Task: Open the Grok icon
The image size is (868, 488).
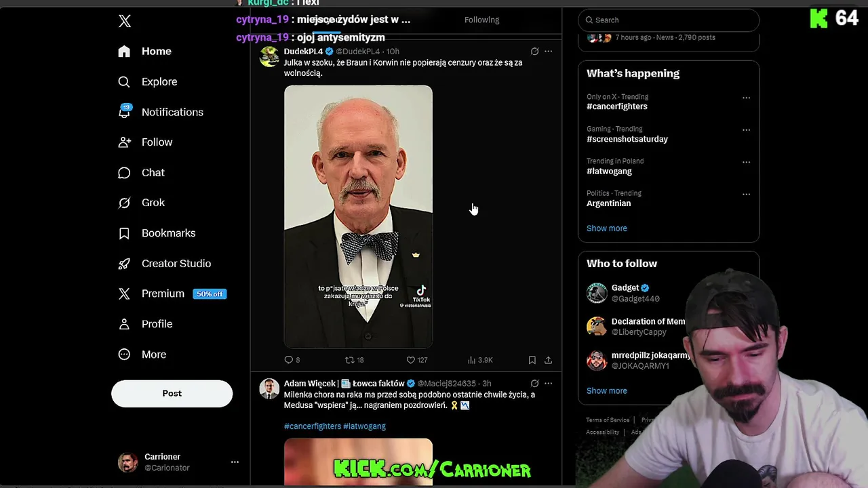Action: coord(124,203)
